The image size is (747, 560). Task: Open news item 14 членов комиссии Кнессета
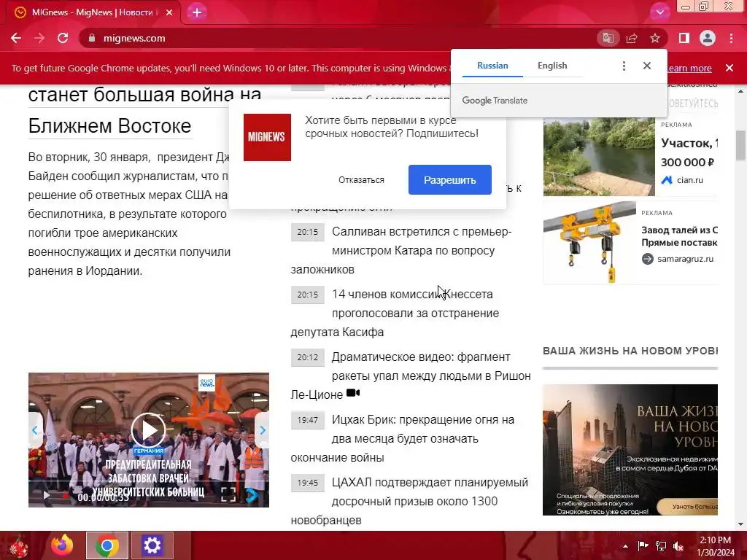tap(395, 314)
